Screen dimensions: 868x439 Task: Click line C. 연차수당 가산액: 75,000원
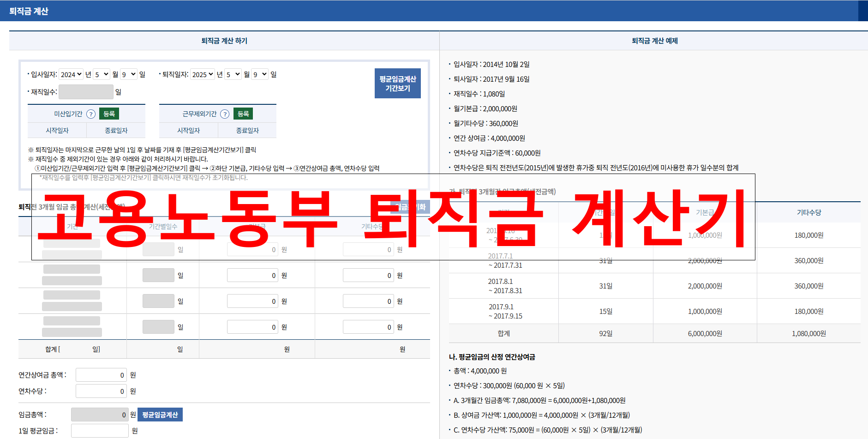[548, 430]
